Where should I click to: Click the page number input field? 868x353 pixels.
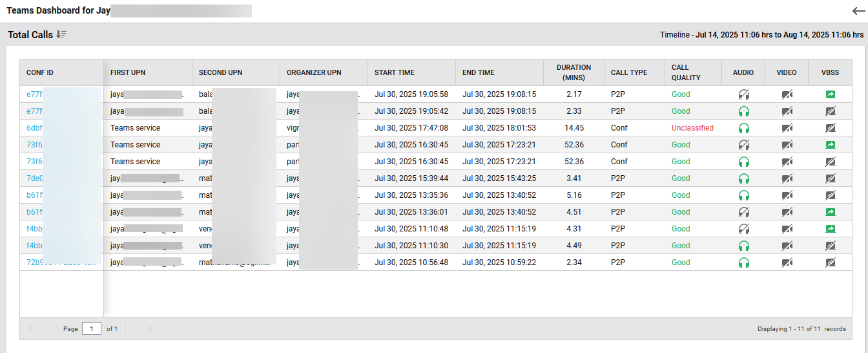[92, 328]
